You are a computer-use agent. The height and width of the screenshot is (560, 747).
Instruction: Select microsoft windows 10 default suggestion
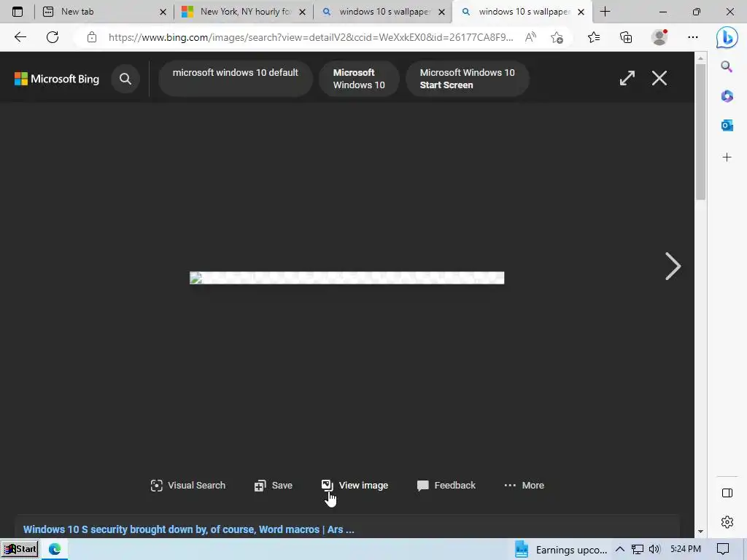(236, 79)
